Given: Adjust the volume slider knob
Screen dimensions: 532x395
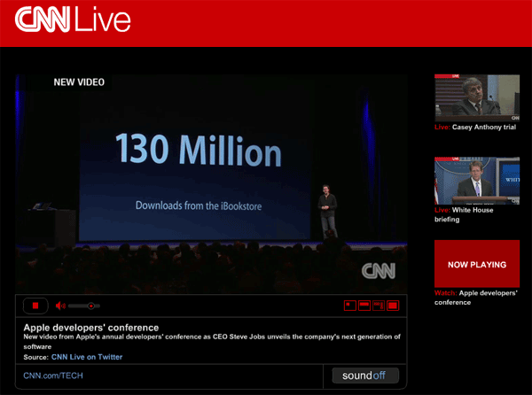Looking at the screenshot, I should click(x=91, y=306).
